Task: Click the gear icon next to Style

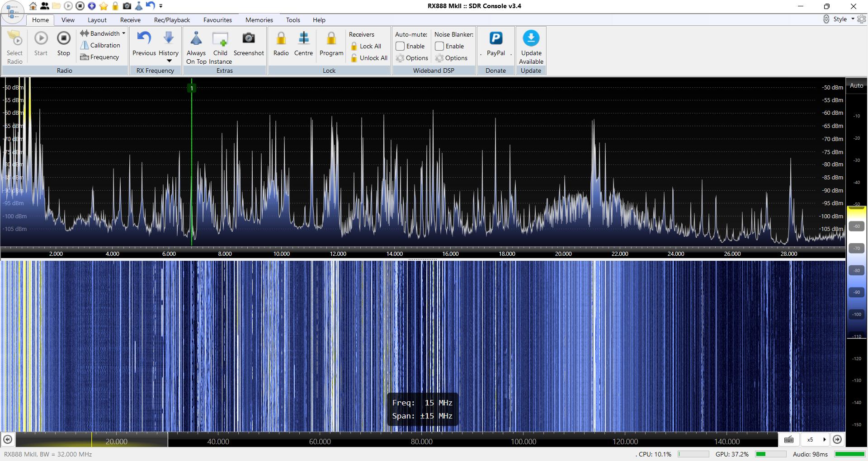Action: [x=862, y=19]
